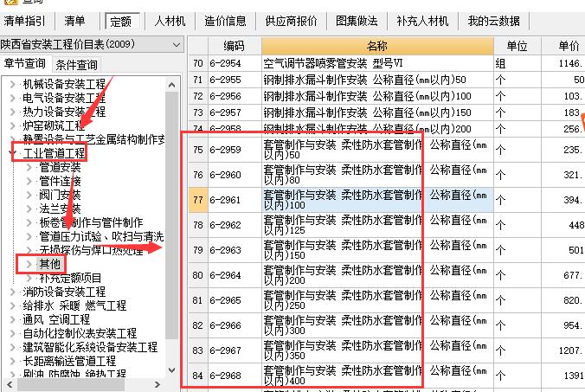
Task: Expand the 通风 空调工程 node
Action: [13, 319]
